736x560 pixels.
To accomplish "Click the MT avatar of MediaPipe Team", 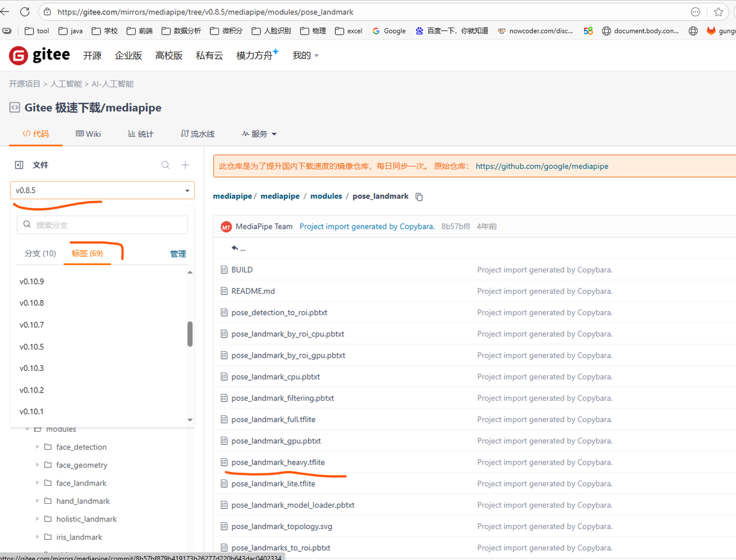I will click(x=226, y=227).
